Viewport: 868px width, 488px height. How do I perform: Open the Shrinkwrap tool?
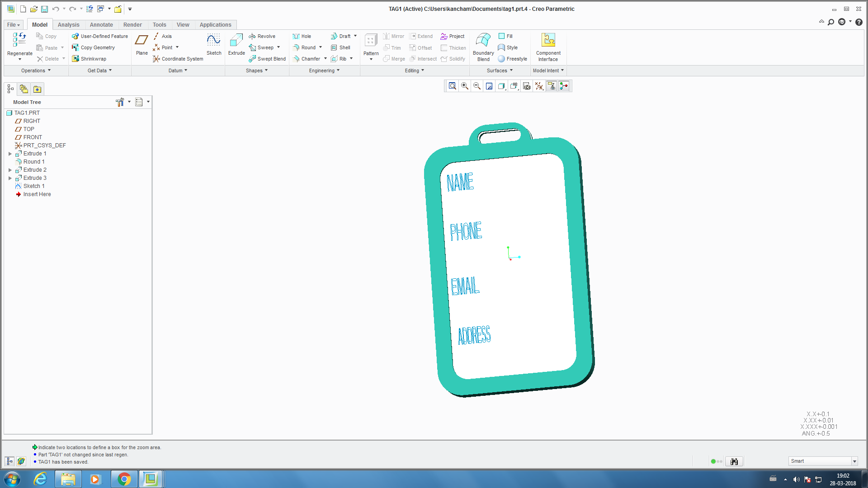[x=89, y=59]
